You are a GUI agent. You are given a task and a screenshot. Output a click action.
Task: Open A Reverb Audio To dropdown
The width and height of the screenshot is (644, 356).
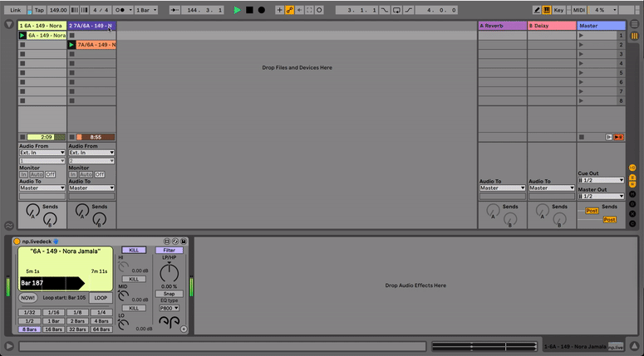(503, 188)
